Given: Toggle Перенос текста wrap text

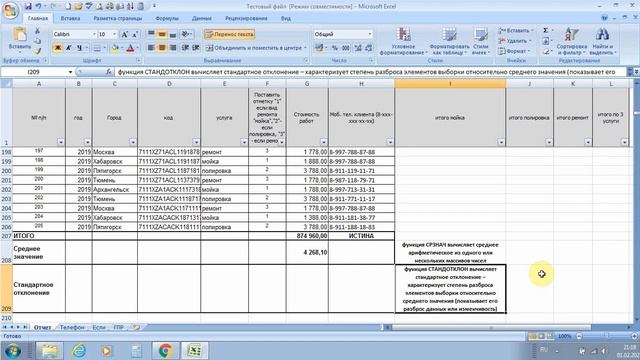Looking at the screenshot, I should tap(230, 34).
